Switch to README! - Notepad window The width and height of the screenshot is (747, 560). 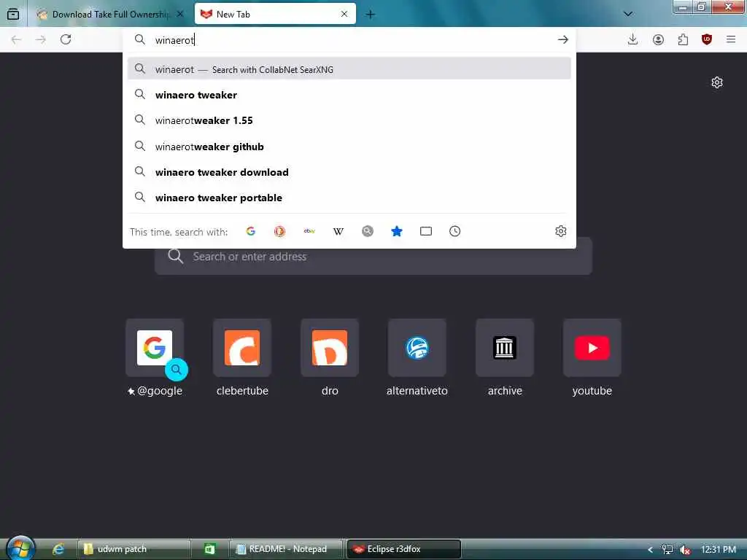point(286,549)
